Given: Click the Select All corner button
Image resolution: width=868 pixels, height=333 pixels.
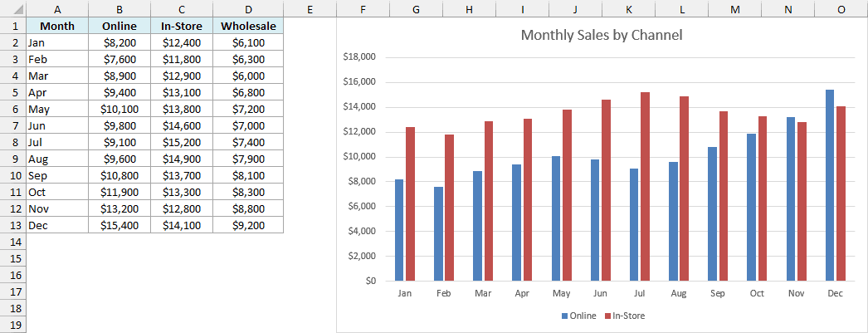Looking at the screenshot, I should [x=13, y=9].
